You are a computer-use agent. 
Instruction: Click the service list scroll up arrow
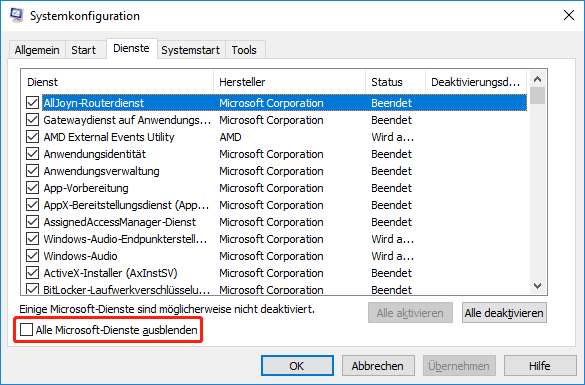pyautogui.click(x=537, y=79)
